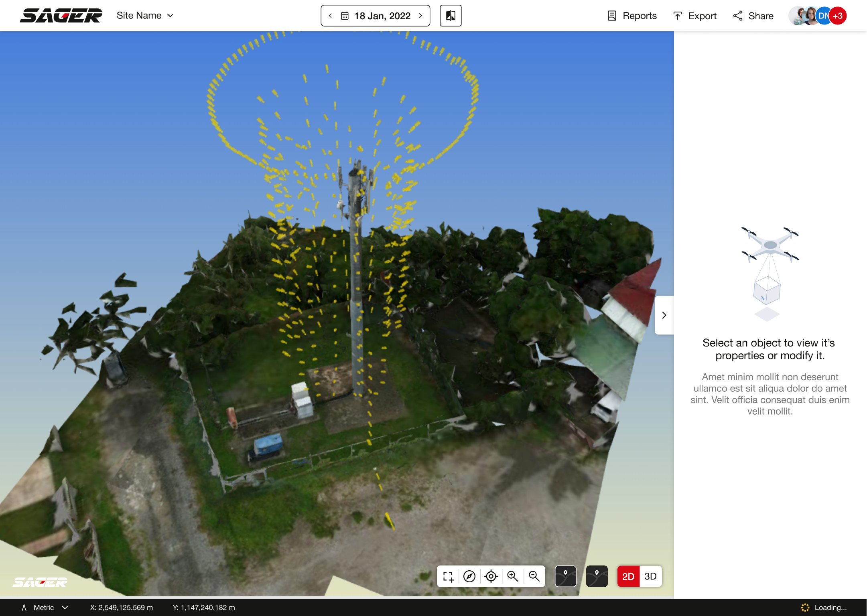Viewport: 867px width, 616px height.
Task: Select the white-outlined map style thumbnail
Action: (x=566, y=576)
